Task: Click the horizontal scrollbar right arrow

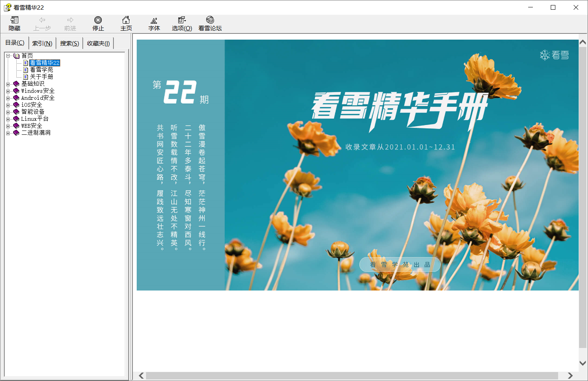Action: tap(570, 376)
